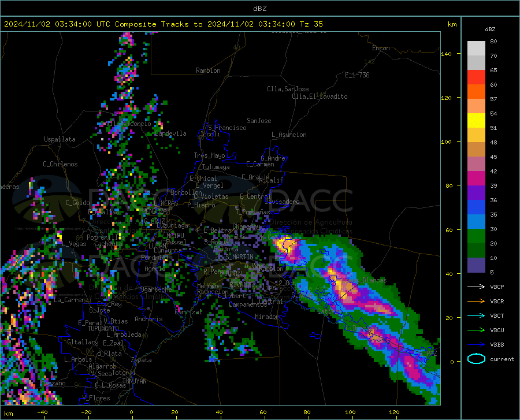Pick the bright yellow swatch between 54 and 51
This screenshot has height=420, width=520.
pyautogui.click(x=476, y=121)
